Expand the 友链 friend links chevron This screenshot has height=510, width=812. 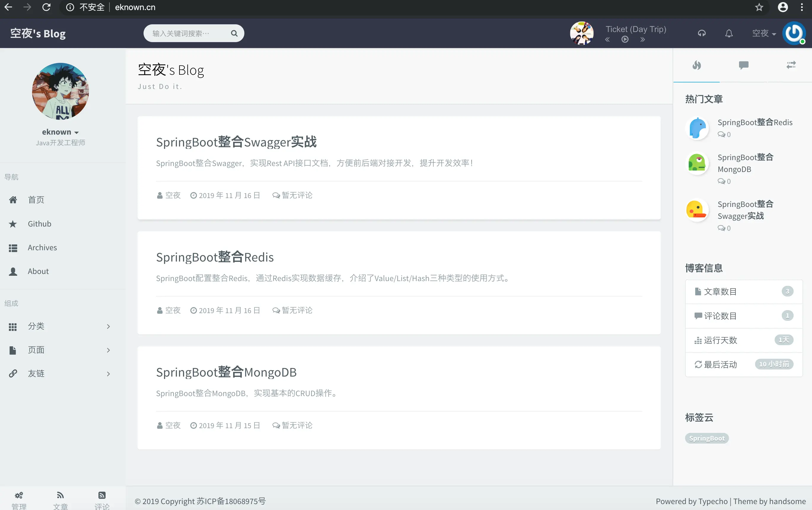(x=108, y=374)
